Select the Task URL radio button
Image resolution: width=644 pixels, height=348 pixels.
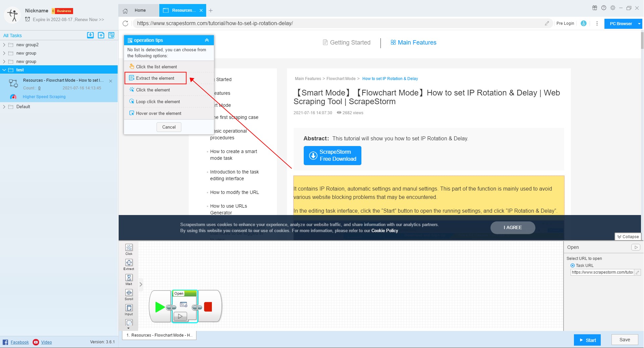click(x=573, y=265)
